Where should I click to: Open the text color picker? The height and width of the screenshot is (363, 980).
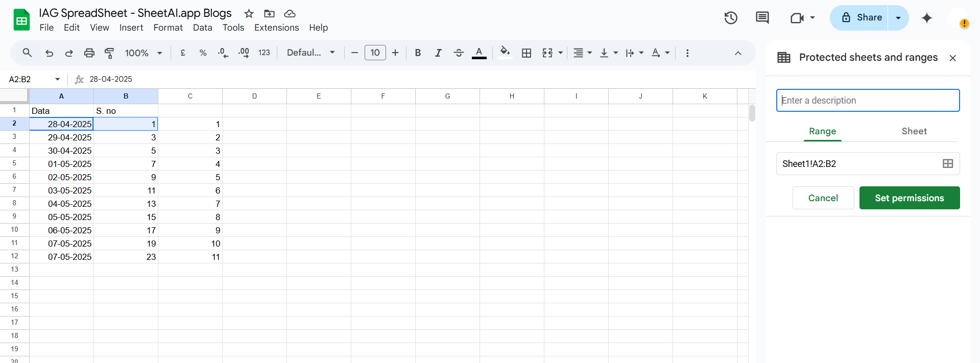(x=479, y=53)
